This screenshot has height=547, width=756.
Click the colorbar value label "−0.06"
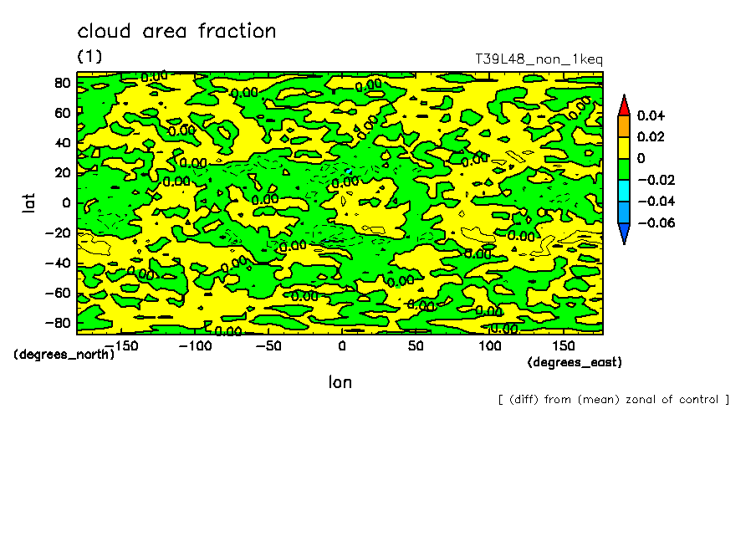(656, 222)
